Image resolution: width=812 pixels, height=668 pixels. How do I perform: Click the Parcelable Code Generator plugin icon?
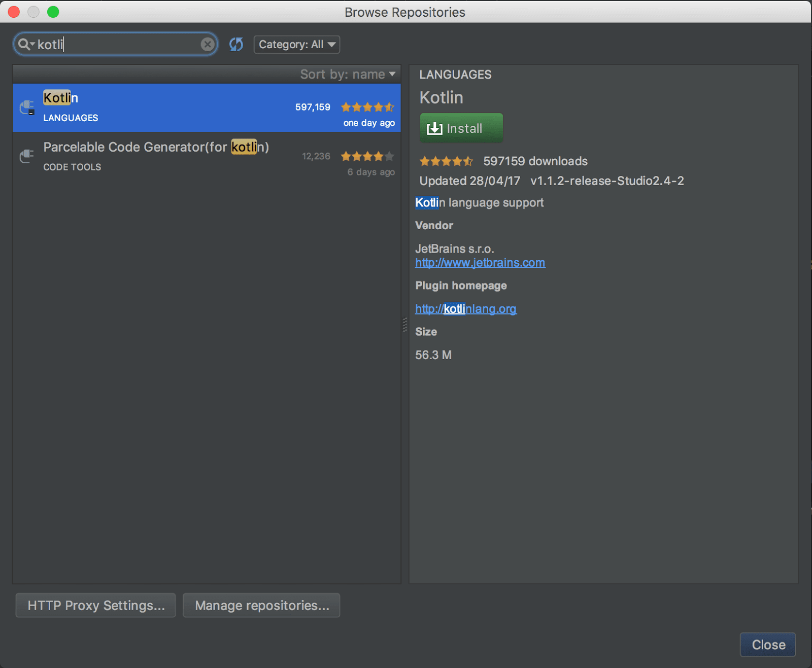(27, 157)
